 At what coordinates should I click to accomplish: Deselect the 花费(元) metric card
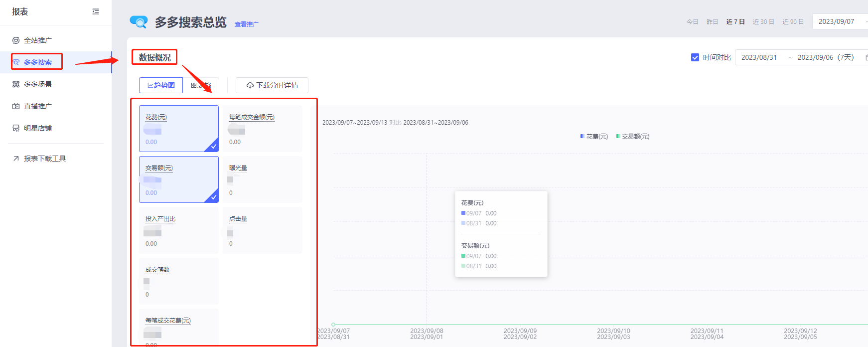tap(178, 129)
